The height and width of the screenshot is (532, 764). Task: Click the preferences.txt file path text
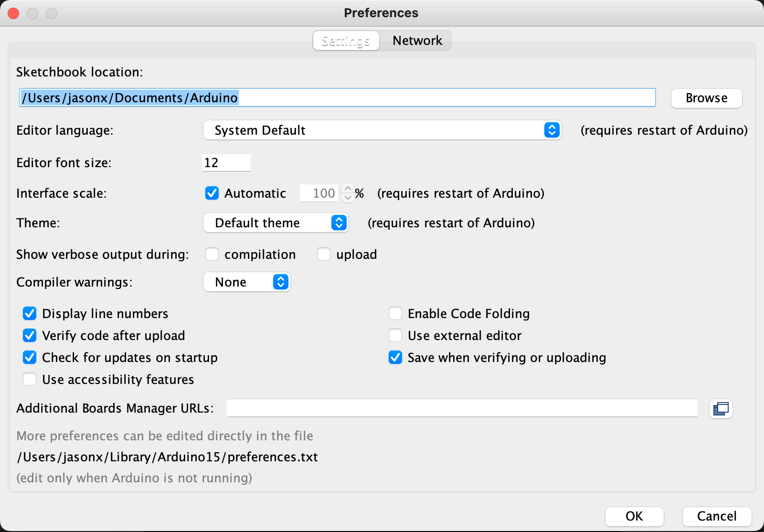click(x=167, y=457)
